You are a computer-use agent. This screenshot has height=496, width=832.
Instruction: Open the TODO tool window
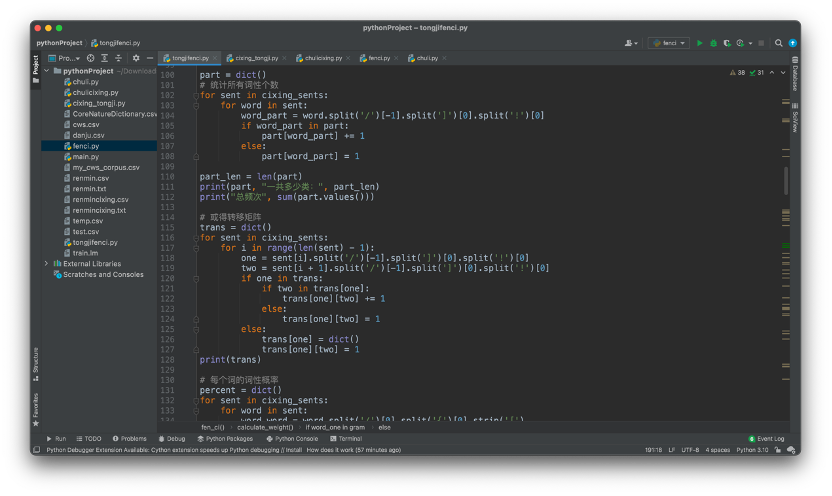point(89,439)
